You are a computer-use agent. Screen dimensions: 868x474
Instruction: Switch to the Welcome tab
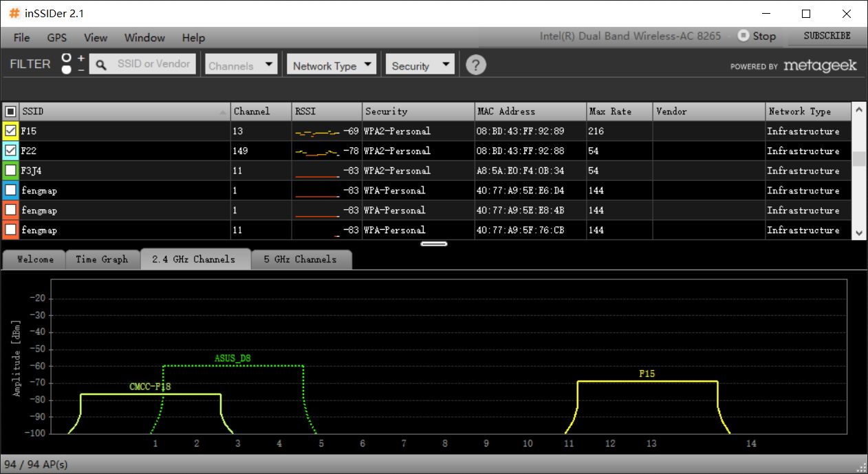click(x=35, y=259)
